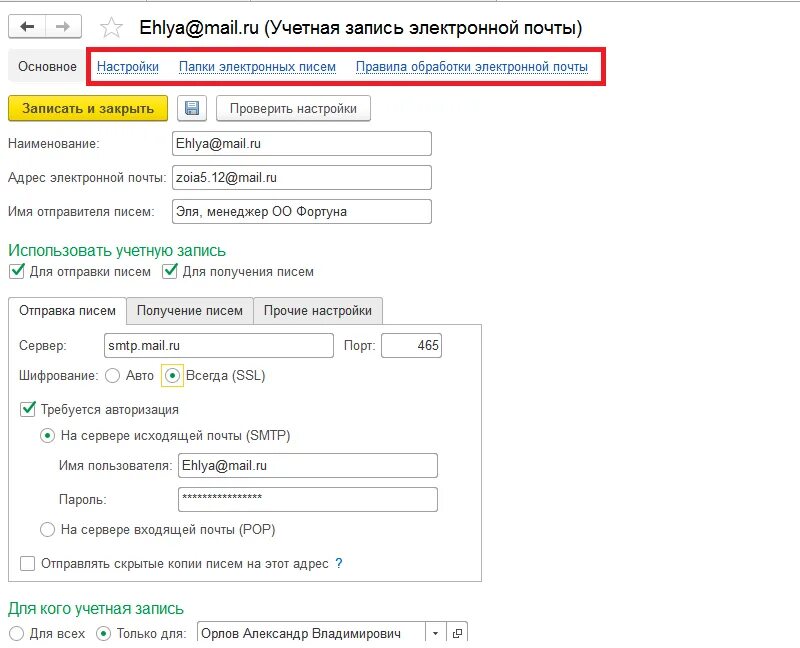Open the Прочие настройки tab

(317, 310)
